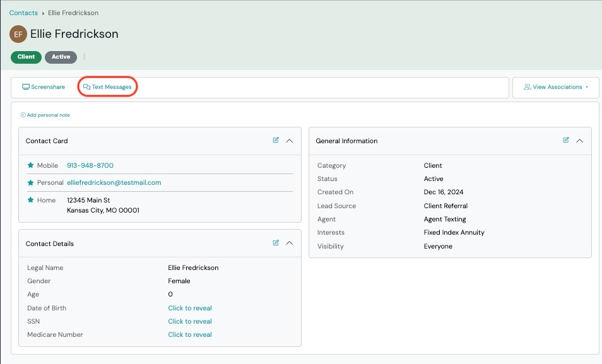The image size is (602, 364).
Task: Open the View Associations dropdown
Action: [x=555, y=87]
